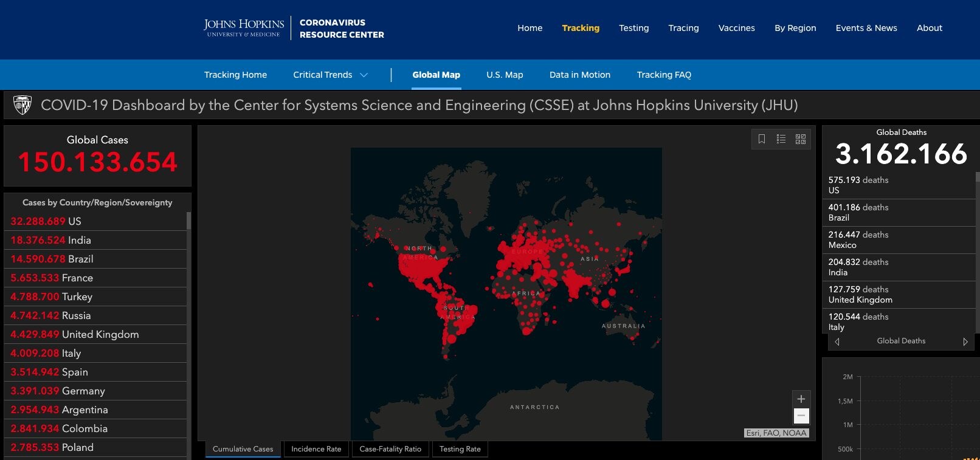Click the US deaths entry 575.193
This screenshot has height=460, width=980.
(900, 185)
